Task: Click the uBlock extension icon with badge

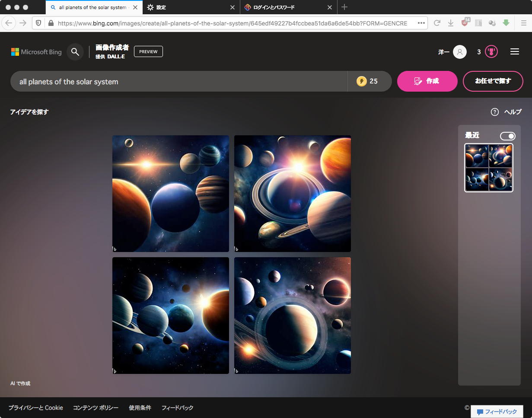Action: (465, 22)
